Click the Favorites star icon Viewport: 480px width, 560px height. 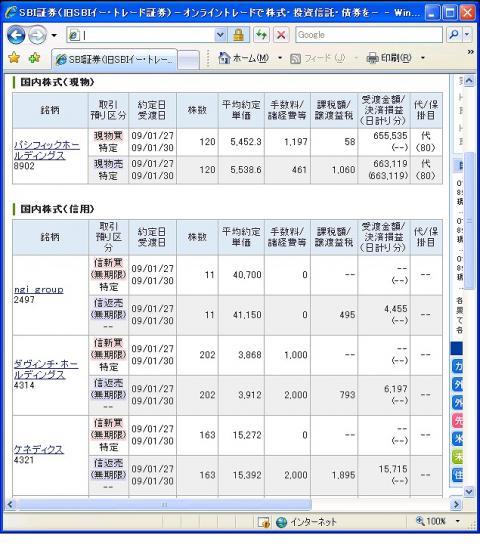click(x=14, y=58)
